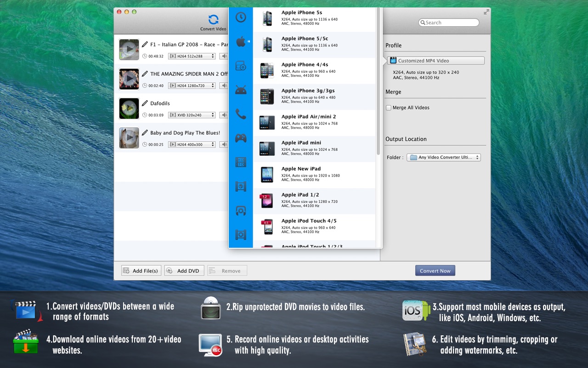Choose the Apple iPad Air/mini 2 profile
This screenshot has width=588, height=368.
314,123
